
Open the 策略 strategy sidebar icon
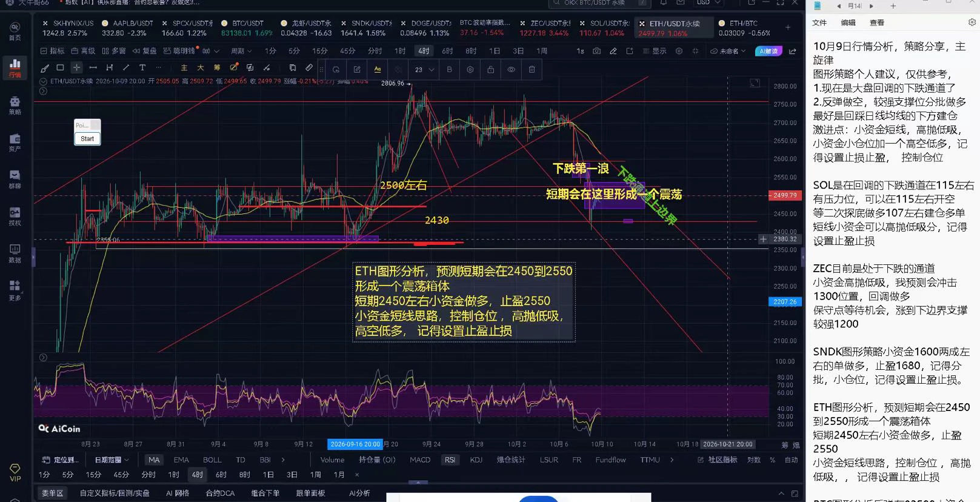pyautogui.click(x=15, y=105)
